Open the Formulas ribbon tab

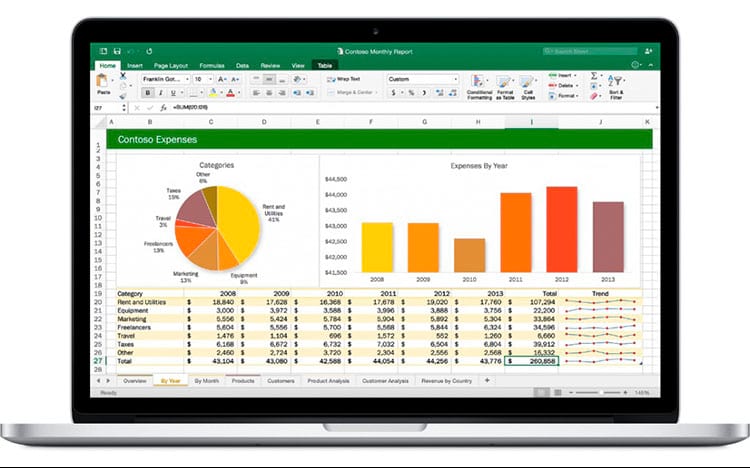[x=212, y=66]
